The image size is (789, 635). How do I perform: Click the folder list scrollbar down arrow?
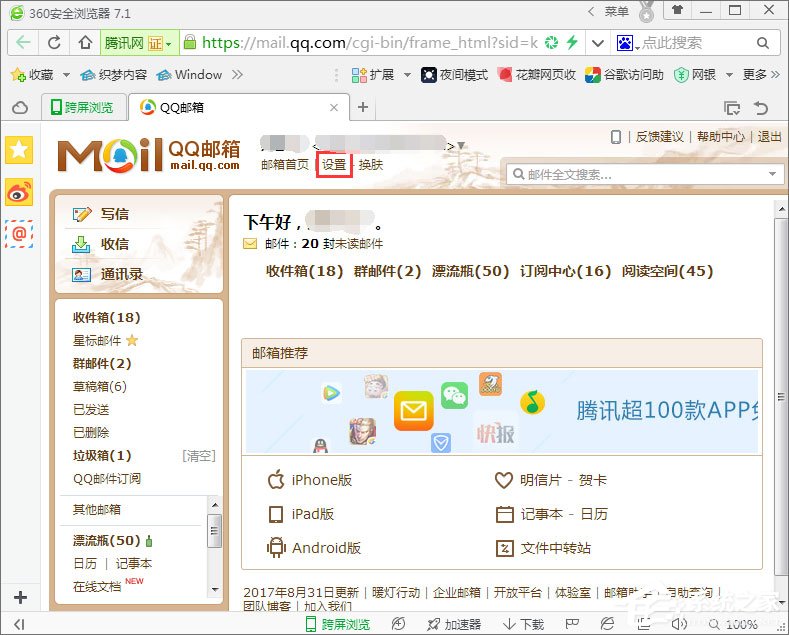pyautogui.click(x=215, y=589)
